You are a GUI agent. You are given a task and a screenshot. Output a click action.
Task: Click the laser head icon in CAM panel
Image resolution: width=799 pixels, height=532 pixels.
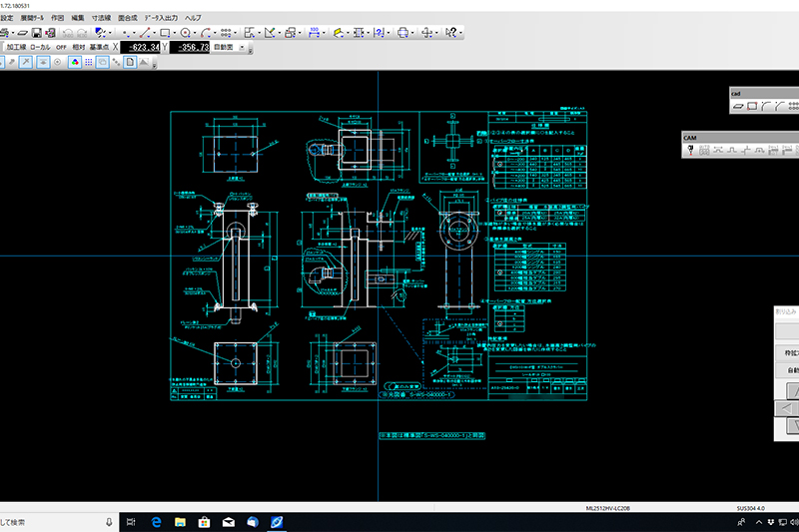coord(689,151)
